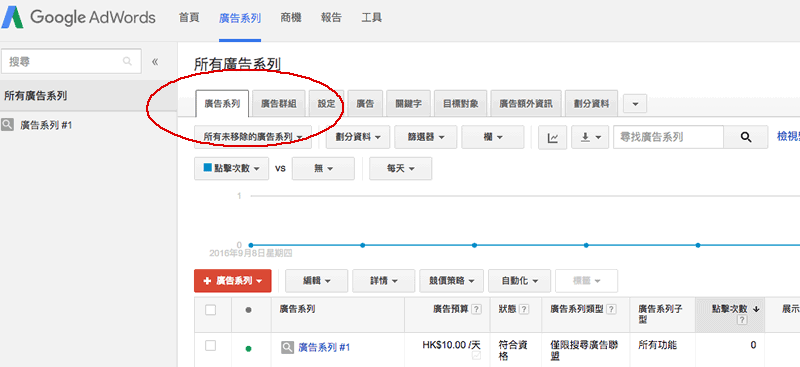The image size is (800, 367).
Task: Open 報告 in top navigation
Action: (331, 18)
